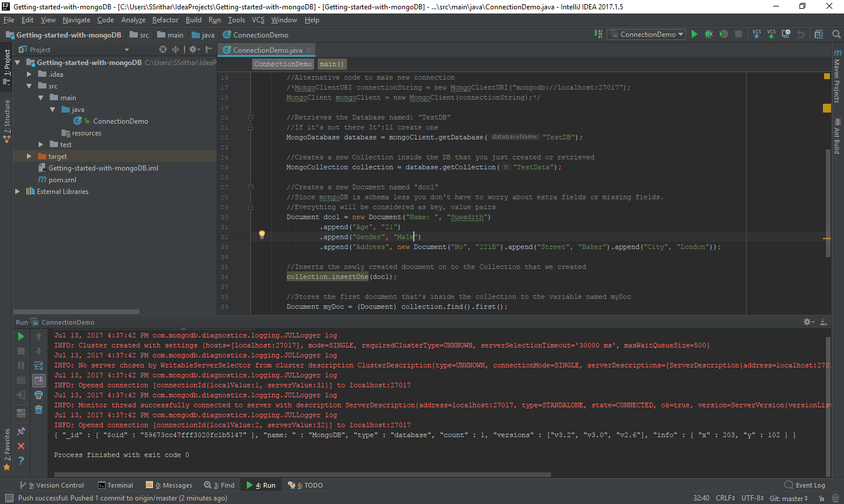Open 9: Version Control tool window
This screenshot has width=844, height=504.
[52, 485]
